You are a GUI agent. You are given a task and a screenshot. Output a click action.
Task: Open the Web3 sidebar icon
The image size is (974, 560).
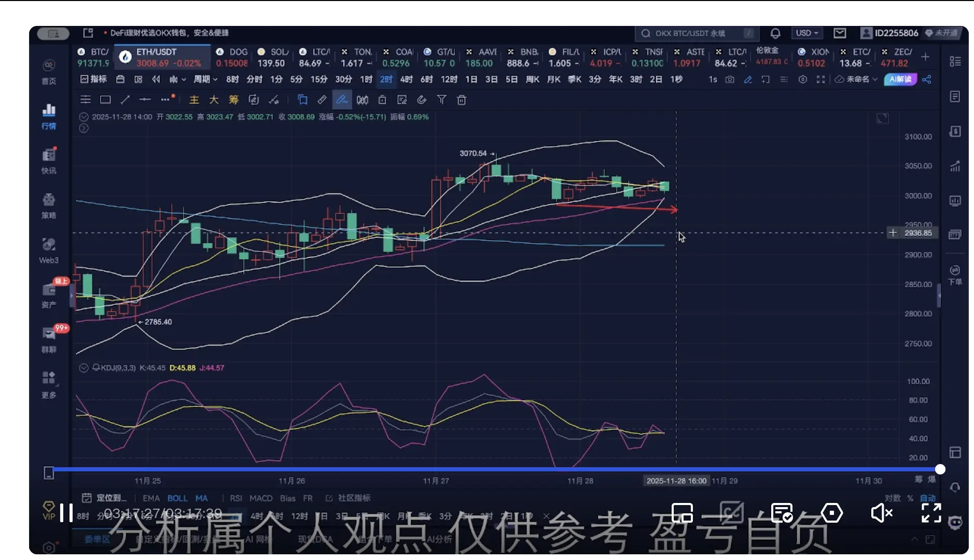[x=49, y=251]
